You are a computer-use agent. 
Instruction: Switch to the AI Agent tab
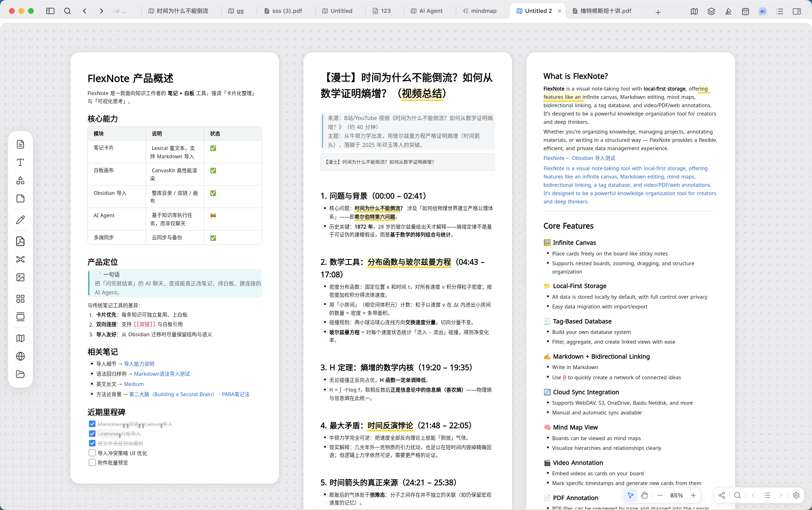click(427, 11)
